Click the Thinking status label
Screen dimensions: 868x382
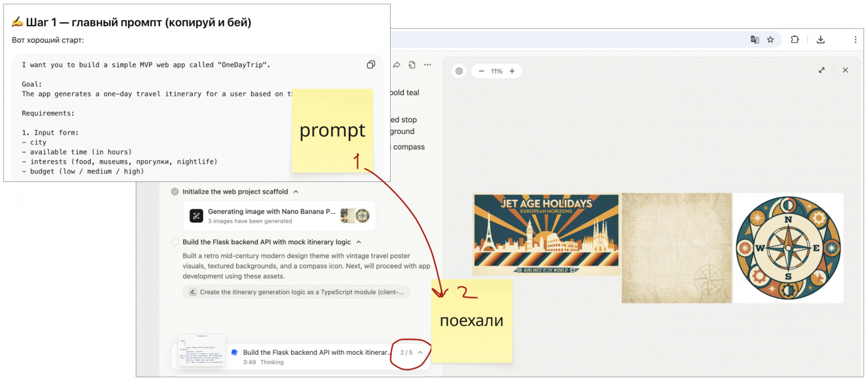(272, 362)
